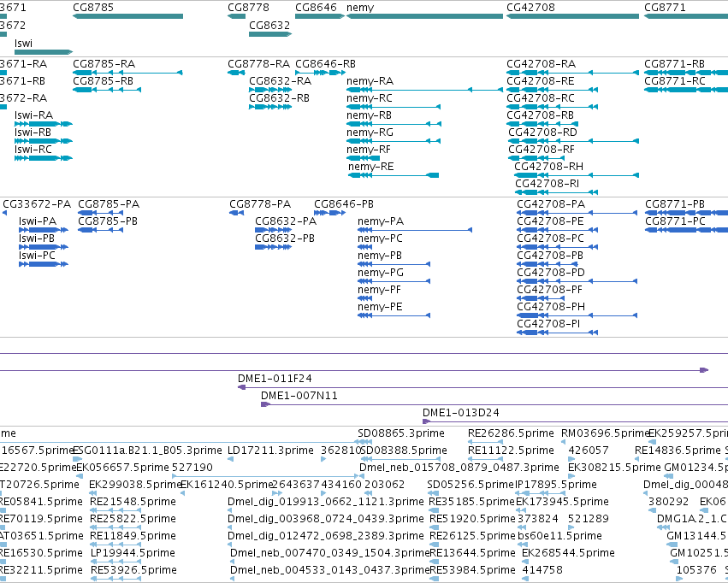
Task: Click the CG8785 gene label
Action: coord(93,8)
